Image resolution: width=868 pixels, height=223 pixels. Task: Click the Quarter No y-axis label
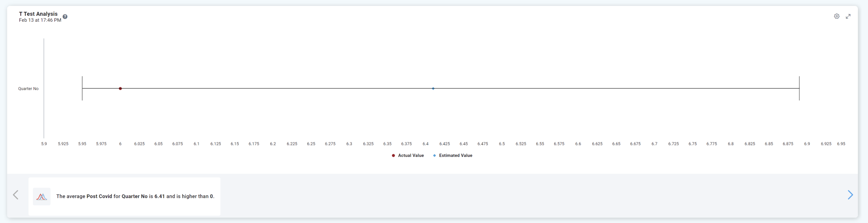28,89
